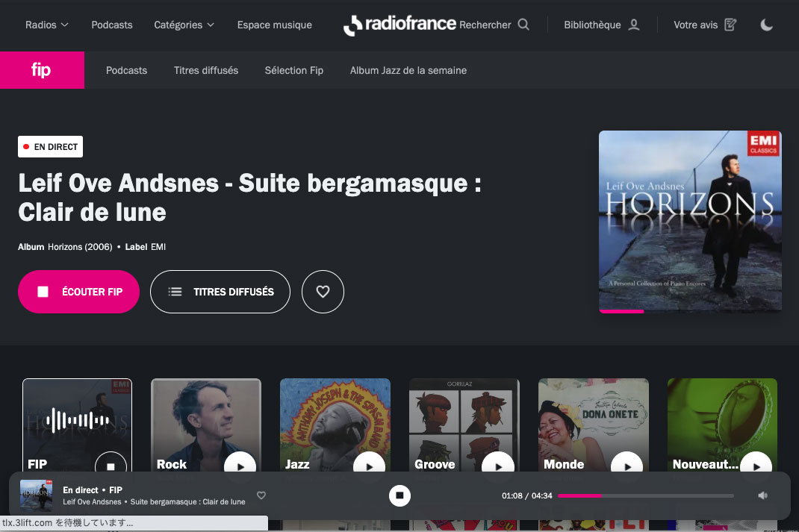The width and height of the screenshot is (799, 532).
Task: Click the Rechercher search label
Action: click(x=485, y=25)
